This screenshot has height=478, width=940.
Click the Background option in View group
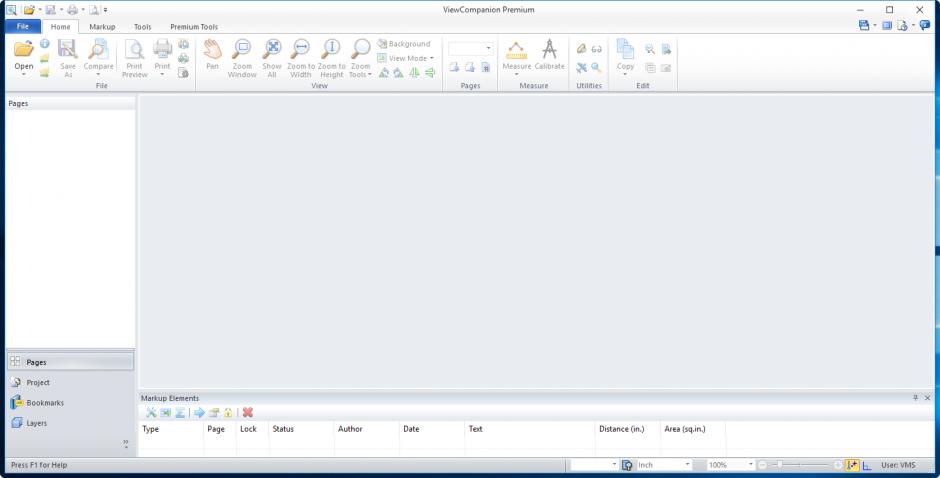click(403, 44)
